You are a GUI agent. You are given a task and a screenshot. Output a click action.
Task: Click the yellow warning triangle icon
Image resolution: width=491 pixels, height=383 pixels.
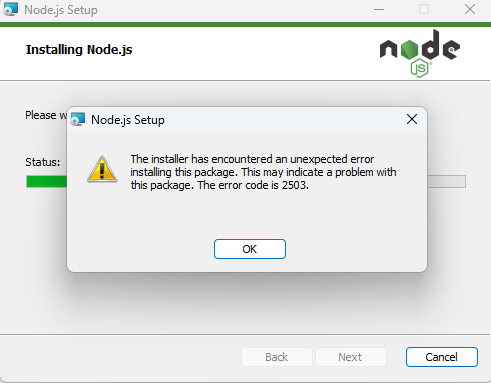pyautogui.click(x=102, y=169)
